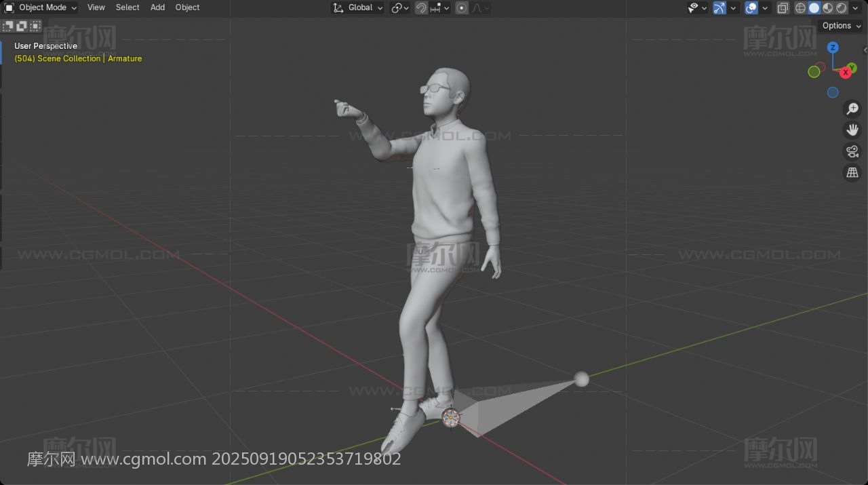The height and width of the screenshot is (485, 868).
Task: Click the negative Z blue gizmo ball
Action: [833, 92]
